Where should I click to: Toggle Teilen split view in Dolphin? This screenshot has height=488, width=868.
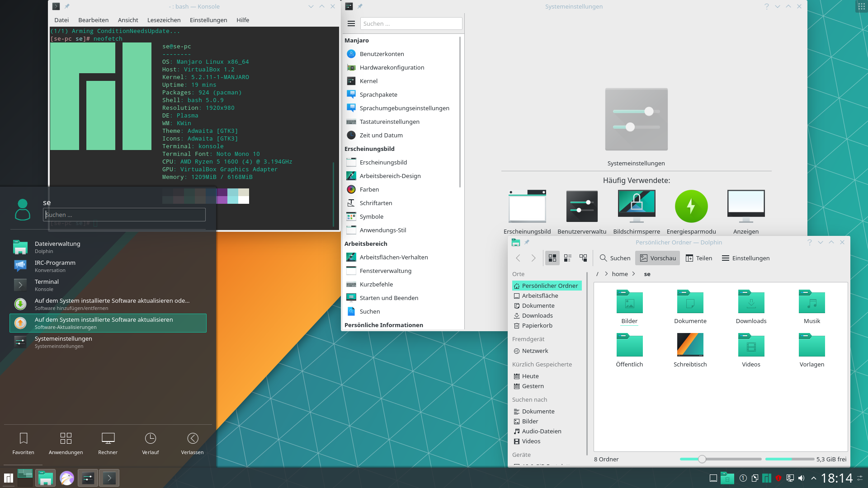pos(698,258)
